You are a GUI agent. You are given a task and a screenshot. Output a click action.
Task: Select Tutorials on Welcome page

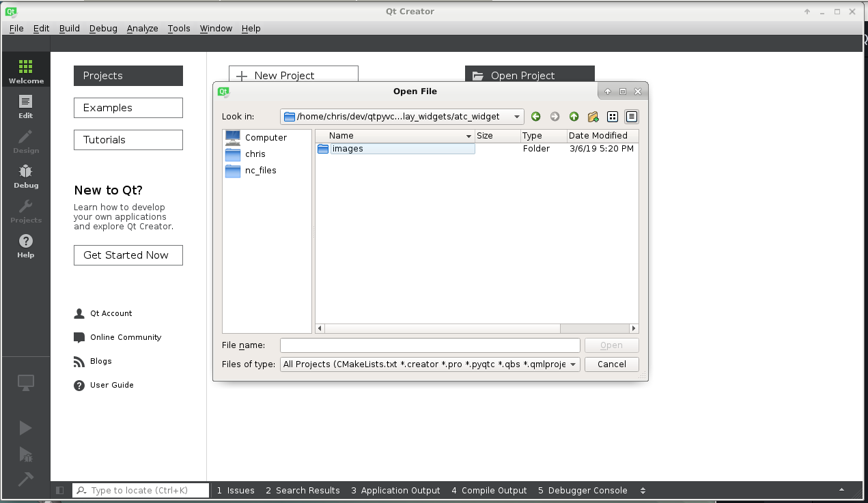point(128,140)
